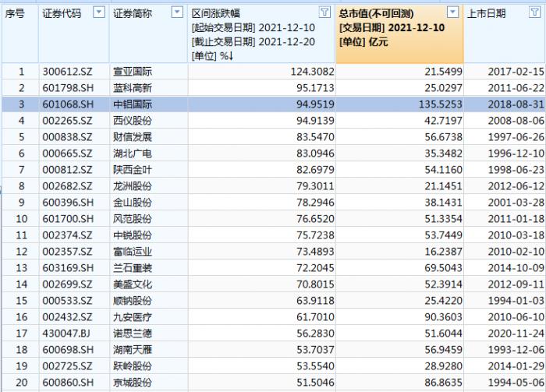Select stock code 002265.SZ
Viewport: 546px width, 392px height.
pos(68,121)
